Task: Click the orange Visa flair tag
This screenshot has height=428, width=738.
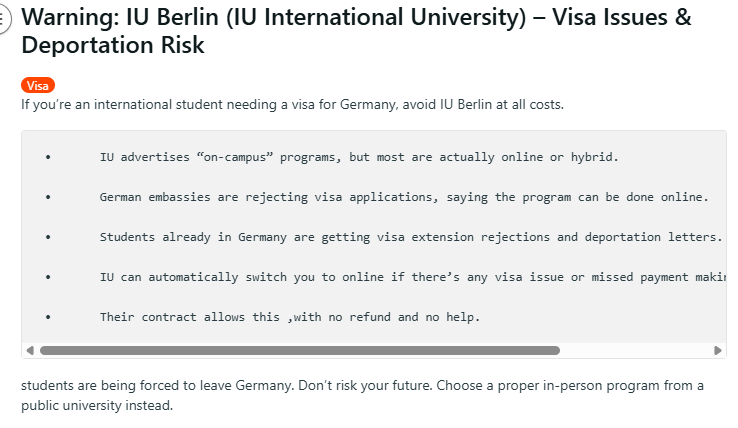Action: click(x=38, y=86)
